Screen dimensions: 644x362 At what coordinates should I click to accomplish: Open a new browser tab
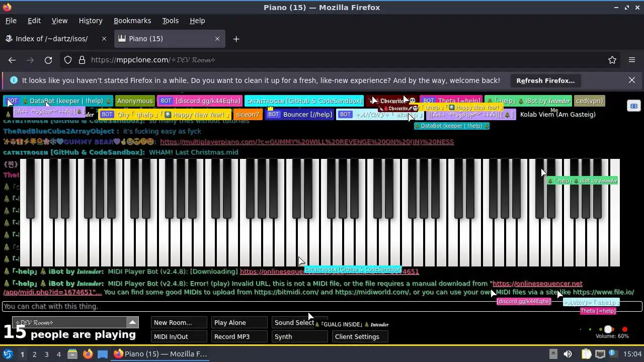(x=236, y=39)
